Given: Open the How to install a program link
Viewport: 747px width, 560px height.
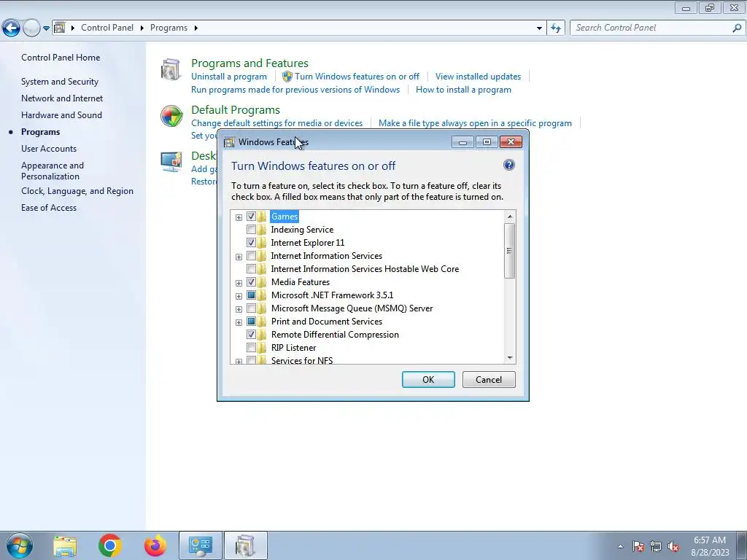Looking at the screenshot, I should [x=463, y=90].
